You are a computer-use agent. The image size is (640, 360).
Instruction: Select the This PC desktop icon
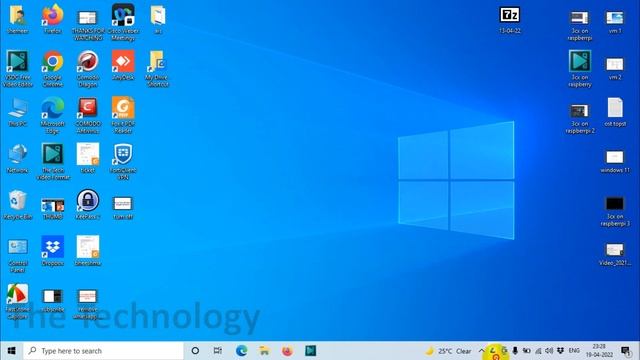pyautogui.click(x=18, y=111)
